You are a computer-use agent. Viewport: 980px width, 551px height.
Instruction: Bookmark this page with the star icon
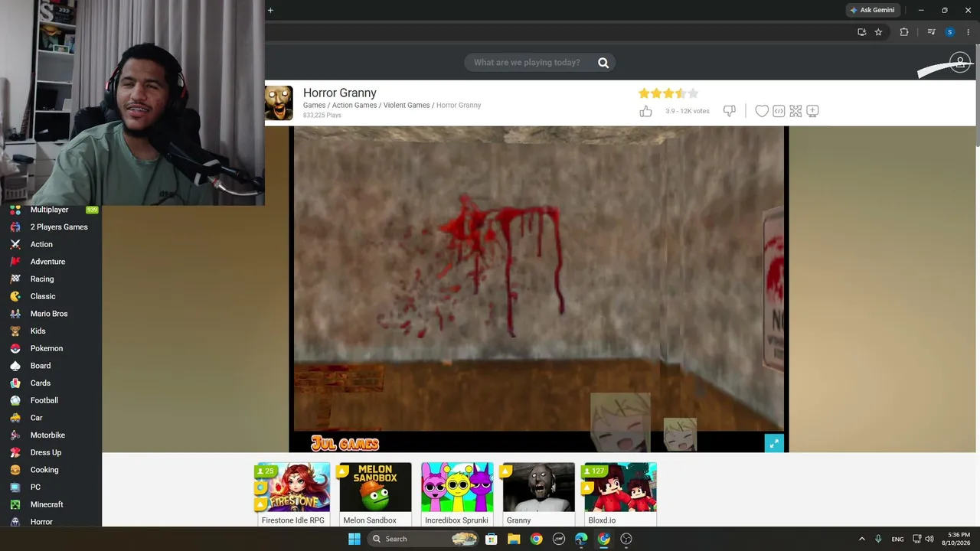point(878,32)
